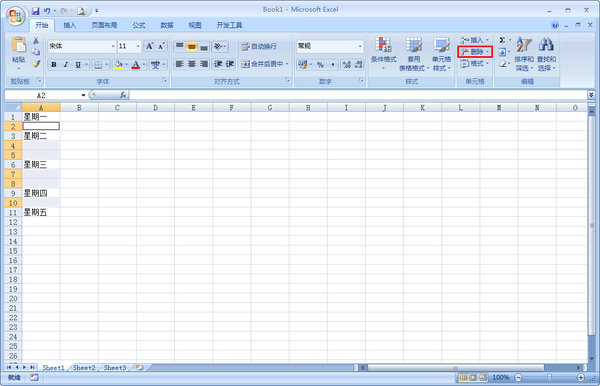This screenshot has width=600, height=386.
Task: Open the Office Button menu
Action: coord(15,16)
